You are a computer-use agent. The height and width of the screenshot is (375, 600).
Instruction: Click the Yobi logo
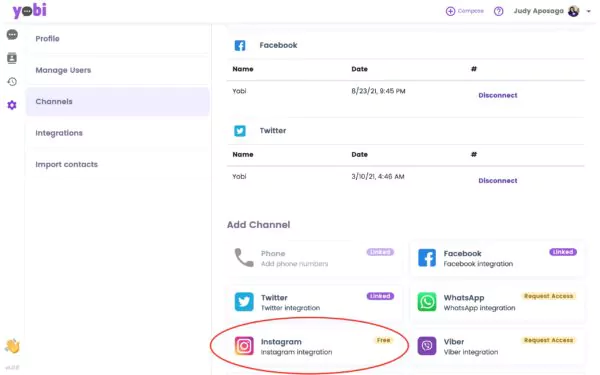tap(29, 10)
